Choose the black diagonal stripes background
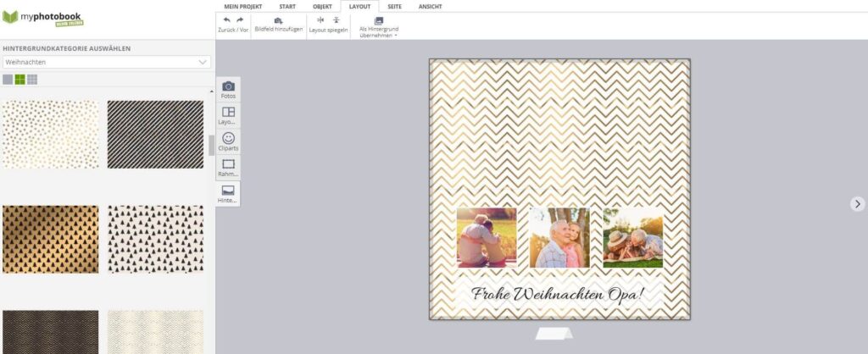The height and width of the screenshot is (354, 868). [x=156, y=135]
